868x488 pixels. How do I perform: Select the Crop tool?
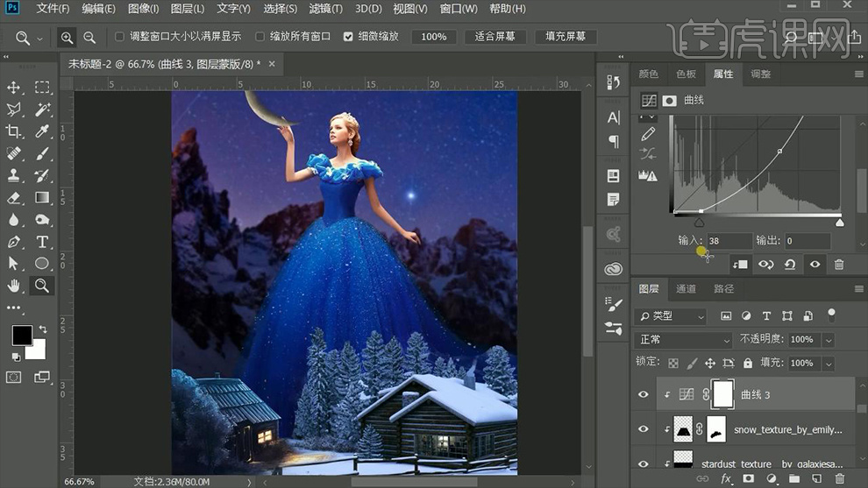coord(14,131)
